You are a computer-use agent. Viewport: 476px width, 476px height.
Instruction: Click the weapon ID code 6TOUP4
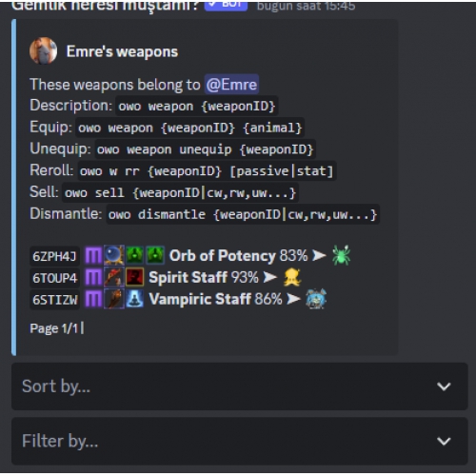[54, 278]
